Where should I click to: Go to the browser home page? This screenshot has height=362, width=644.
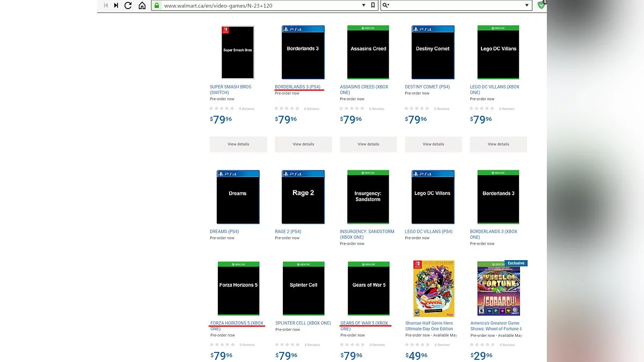pos(142,5)
